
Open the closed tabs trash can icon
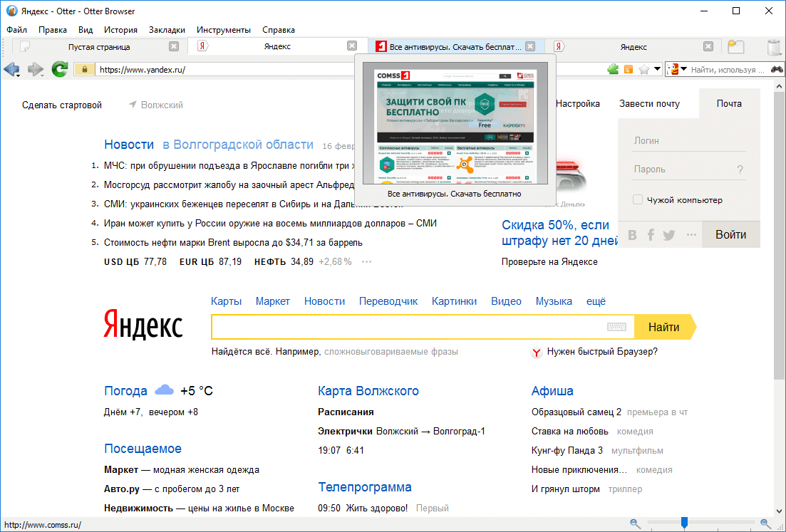tap(775, 47)
